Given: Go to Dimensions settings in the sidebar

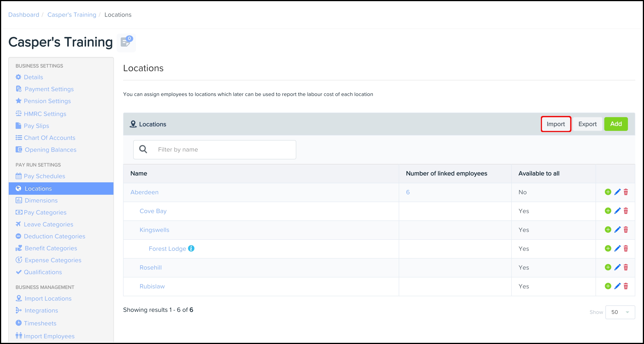Looking at the screenshot, I should [41, 200].
